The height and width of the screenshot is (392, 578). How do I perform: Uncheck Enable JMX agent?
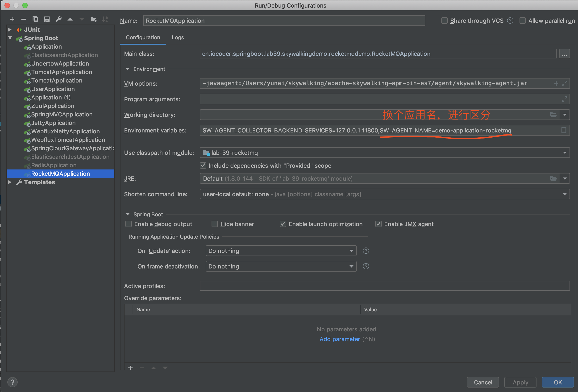pyautogui.click(x=378, y=224)
